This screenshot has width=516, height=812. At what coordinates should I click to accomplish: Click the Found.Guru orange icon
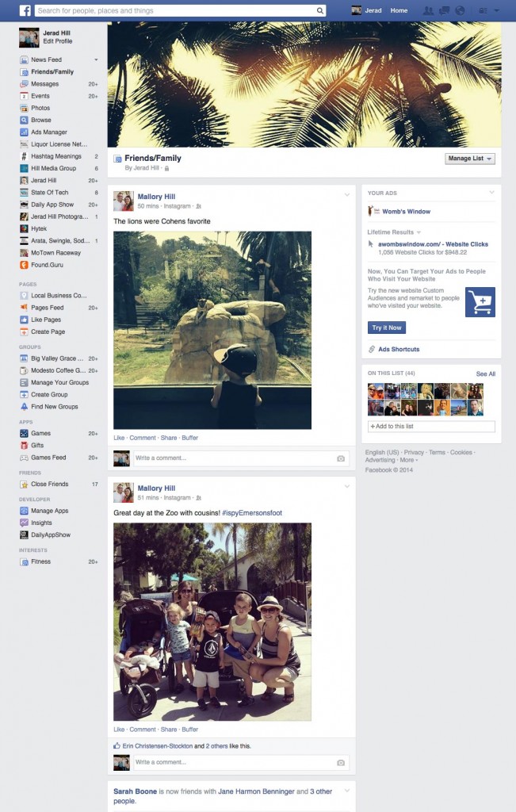pos(24,265)
